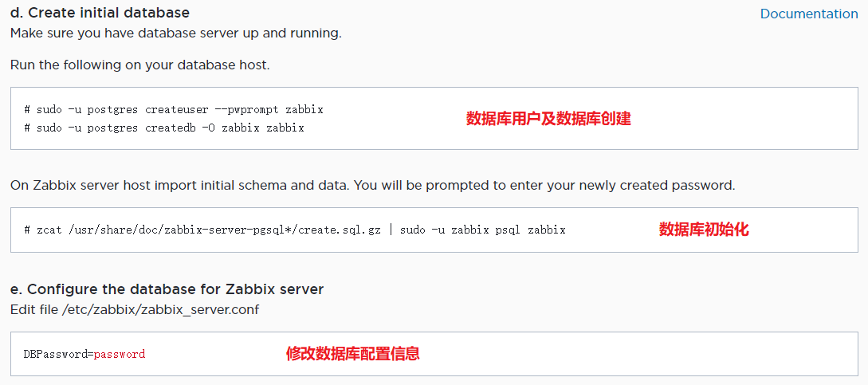Click the red annotation 数据库用户及数据库创建
Image resolution: width=868 pixels, height=385 pixels.
pos(548,119)
